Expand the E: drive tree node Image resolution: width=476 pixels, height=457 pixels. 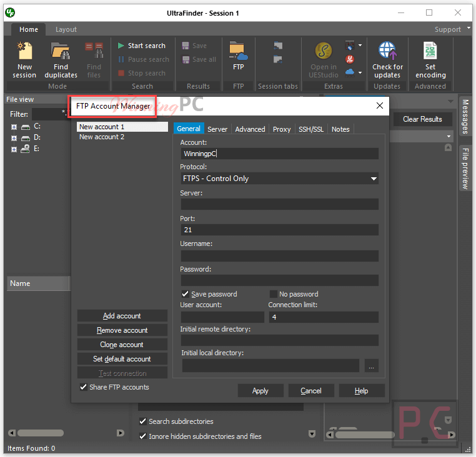14,149
